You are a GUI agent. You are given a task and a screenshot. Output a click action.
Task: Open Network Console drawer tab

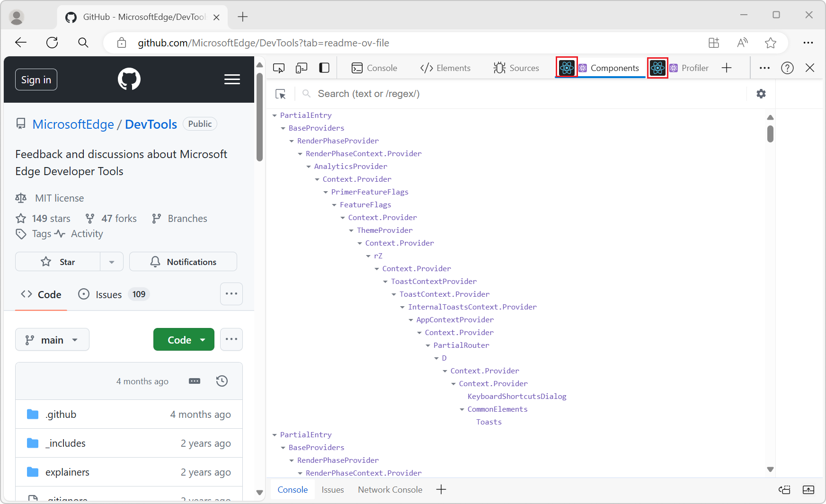390,490
